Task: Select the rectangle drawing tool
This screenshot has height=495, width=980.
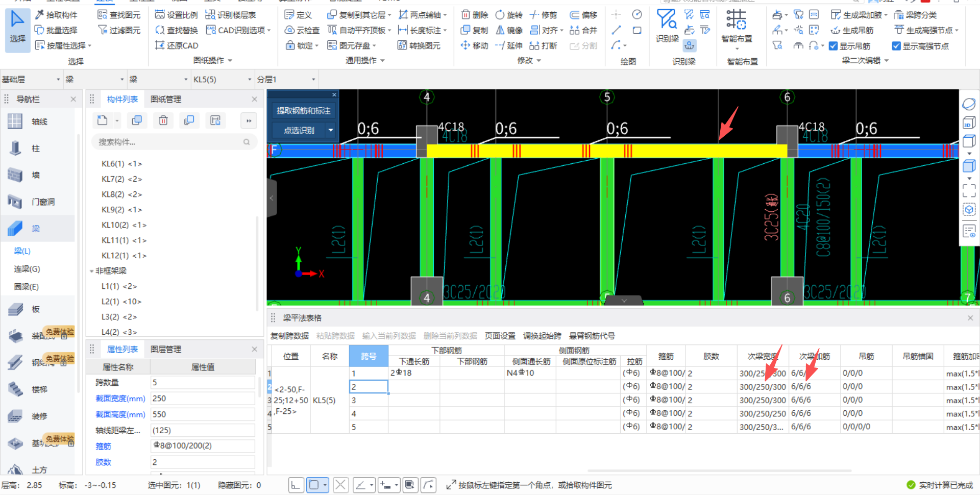Action: (x=637, y=30)
